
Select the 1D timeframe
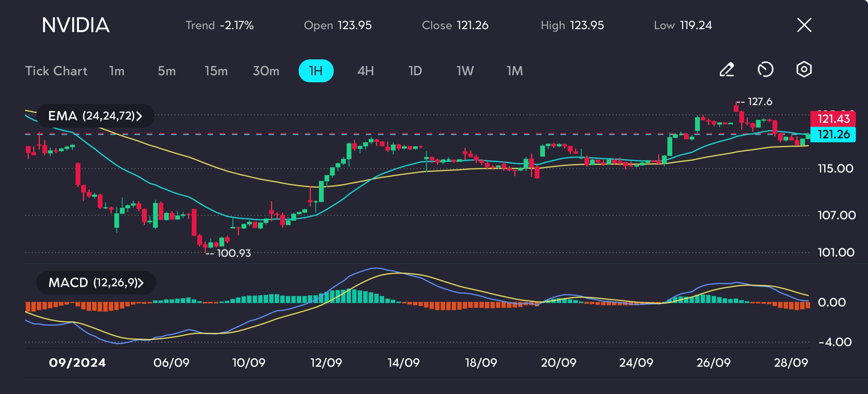pyautogui.click(x=415, y=71)
